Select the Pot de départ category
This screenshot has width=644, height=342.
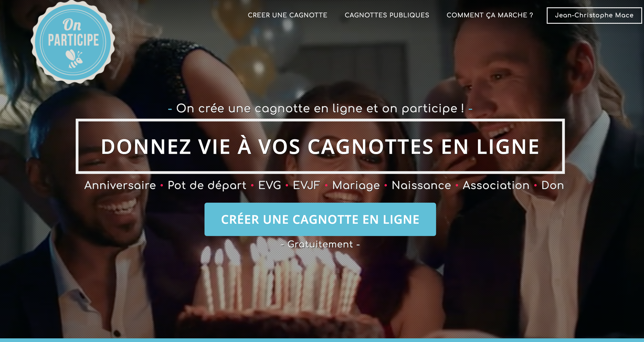207,186
